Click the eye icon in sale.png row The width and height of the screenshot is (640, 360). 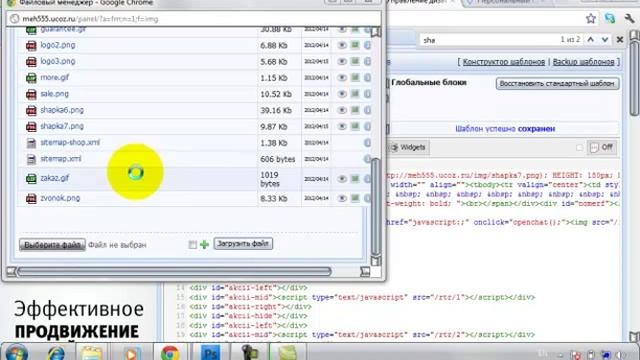pos(342,94)
